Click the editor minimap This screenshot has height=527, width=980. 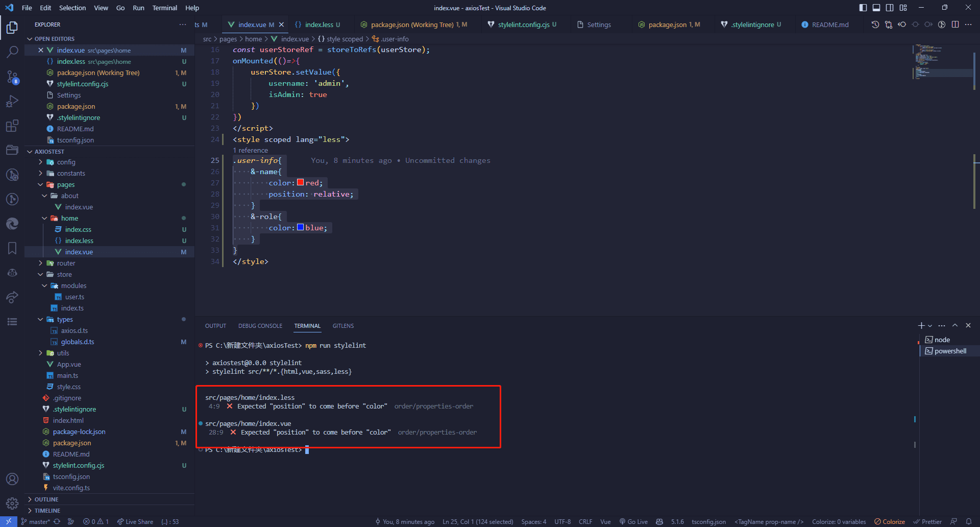942,61
